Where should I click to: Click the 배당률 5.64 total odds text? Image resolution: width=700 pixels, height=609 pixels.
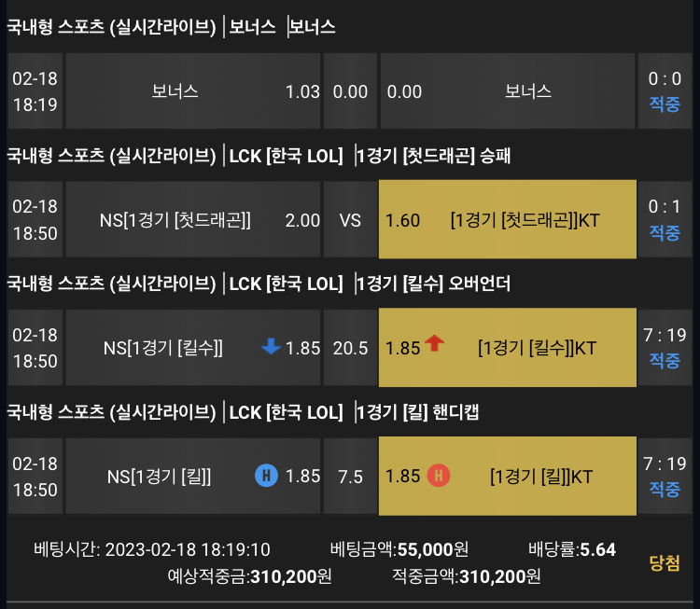tap(572, 549)
